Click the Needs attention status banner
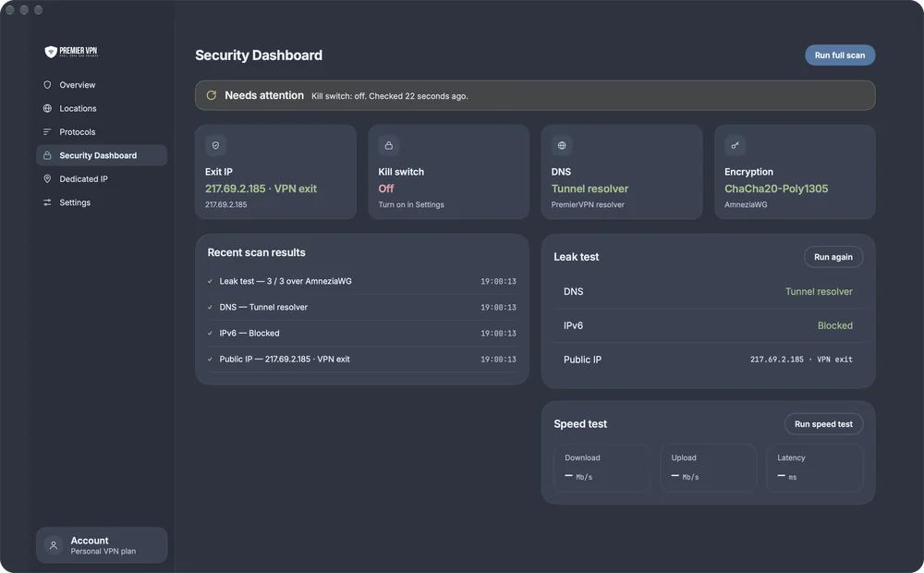Image resolution: width=924 pixels, height=573 pixels. (535, 95)
